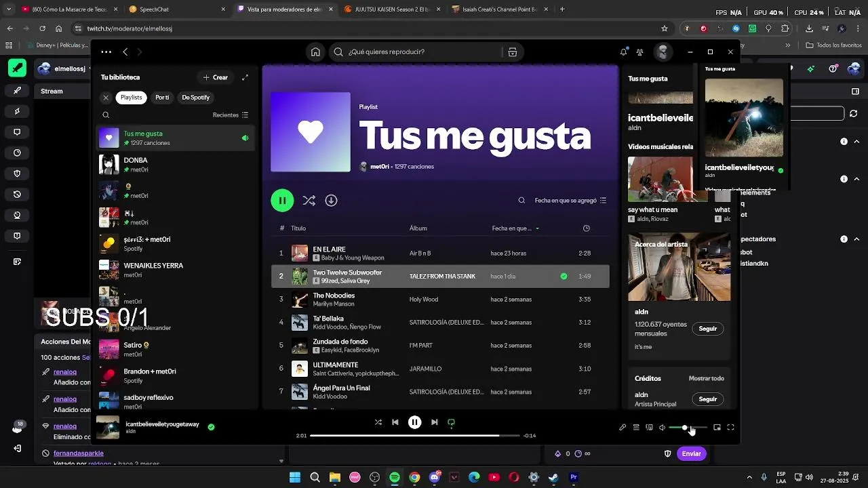Toggle repeat mode in the player bar
This screenshot has width=868, height=488.
451,422
